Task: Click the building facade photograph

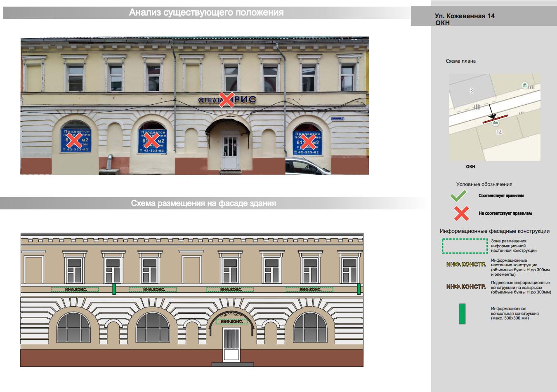Action: pyautogui.click(x=195, y=106)
